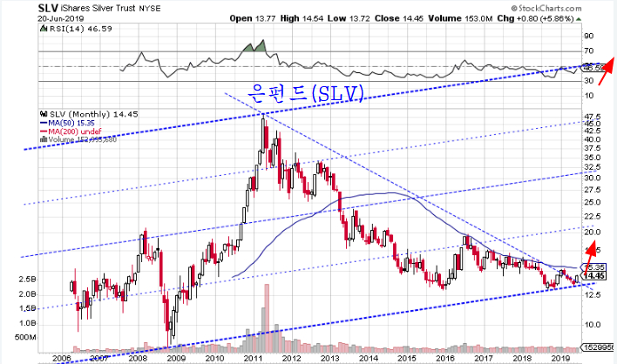Click the candlestick icon beside SLV (Monthly)
The width and height of the screenshot is (617, 364).
(44, 114)
